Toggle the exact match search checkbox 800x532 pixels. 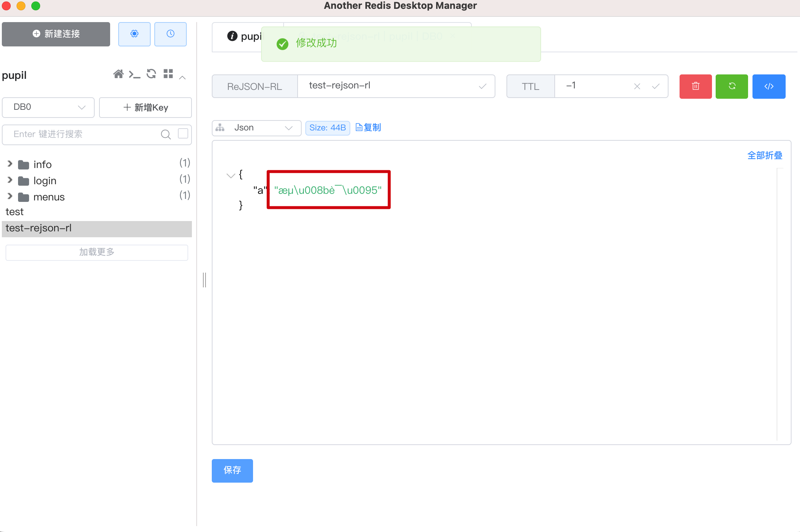pos(183,134)
